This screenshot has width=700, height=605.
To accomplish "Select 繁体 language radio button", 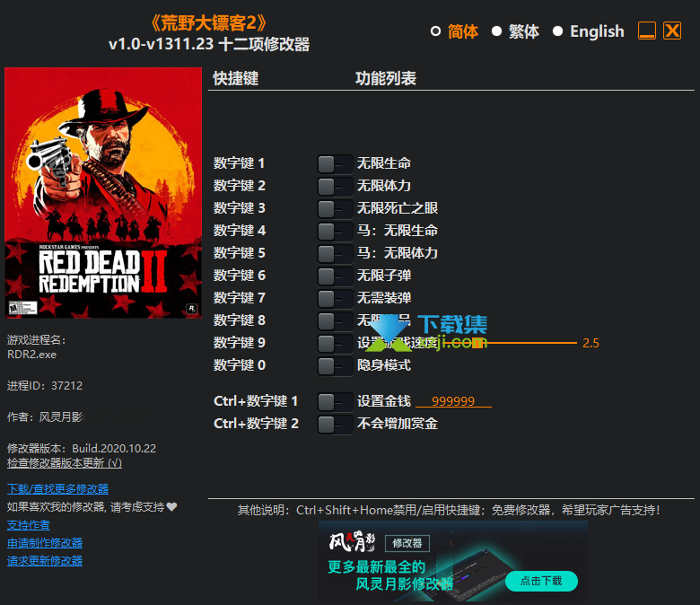I will (x=496, y=31).
